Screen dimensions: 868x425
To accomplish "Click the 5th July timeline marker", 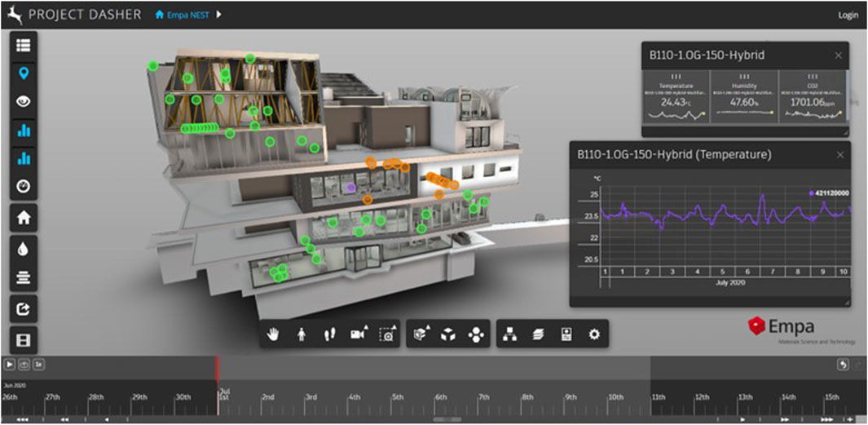I will tap(398, 397).
